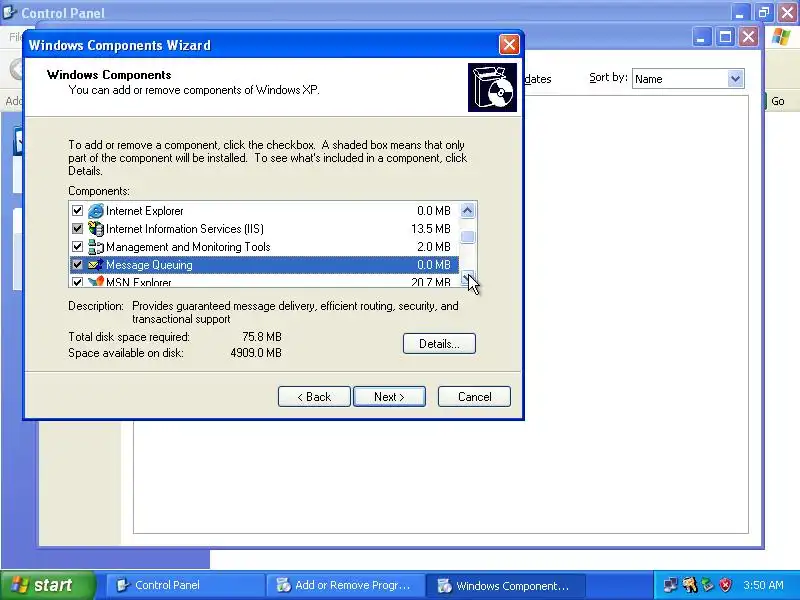Click the MSN Explorer butterfly icon
The height and width of the screenshot is (600, 800).
tap(95, 281)
